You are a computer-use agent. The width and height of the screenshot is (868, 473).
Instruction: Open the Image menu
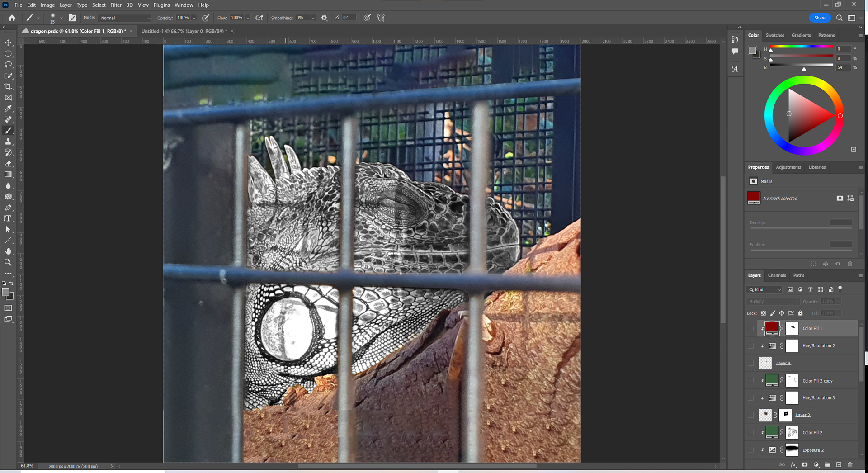click(47, 5)
